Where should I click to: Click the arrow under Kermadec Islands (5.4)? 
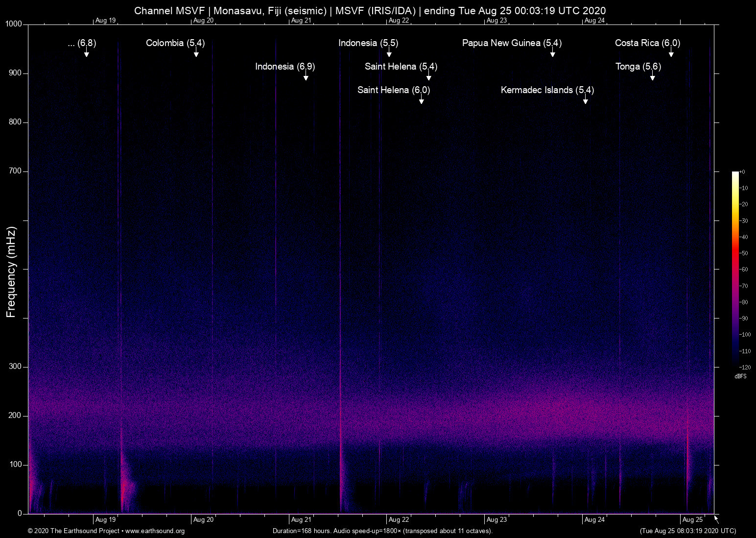coord(585,100)
